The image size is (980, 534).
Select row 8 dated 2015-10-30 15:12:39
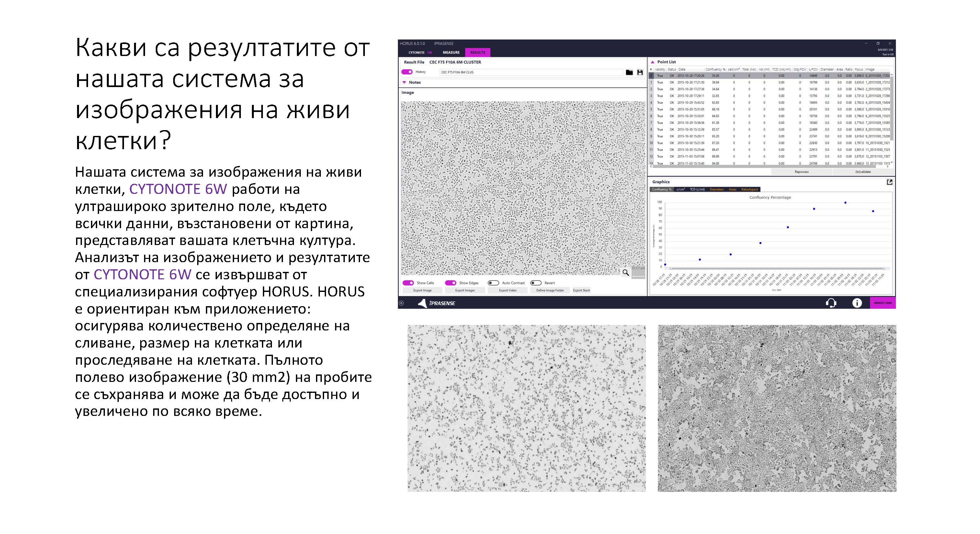click(x=769, y=130)
